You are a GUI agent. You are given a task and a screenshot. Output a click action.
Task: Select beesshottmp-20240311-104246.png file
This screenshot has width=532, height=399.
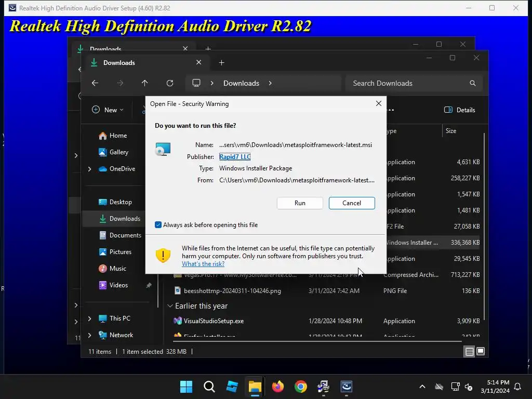tap(232, 291)
